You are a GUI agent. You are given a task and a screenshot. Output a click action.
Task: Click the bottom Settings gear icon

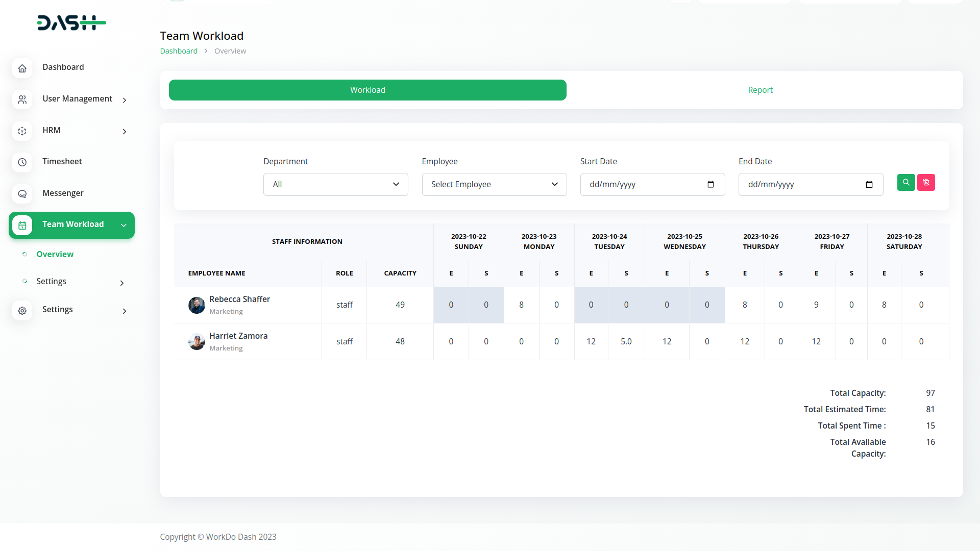point(22,310)
